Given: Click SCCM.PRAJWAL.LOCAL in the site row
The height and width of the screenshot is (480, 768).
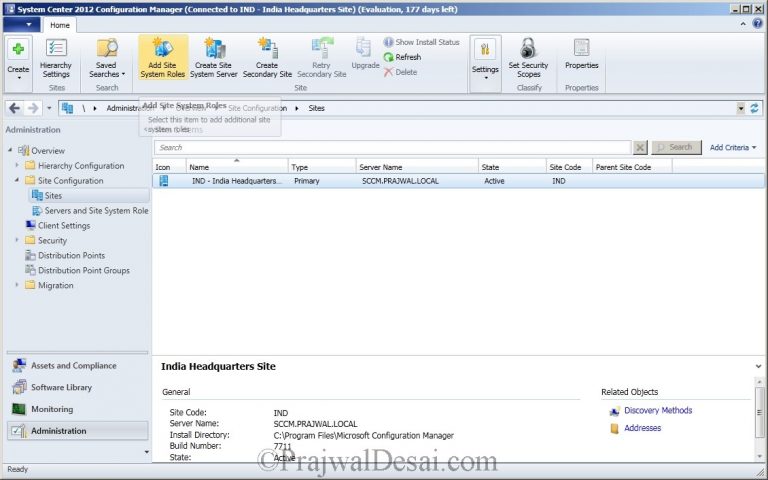Looking at the screenshot, I should pos(400,181).
